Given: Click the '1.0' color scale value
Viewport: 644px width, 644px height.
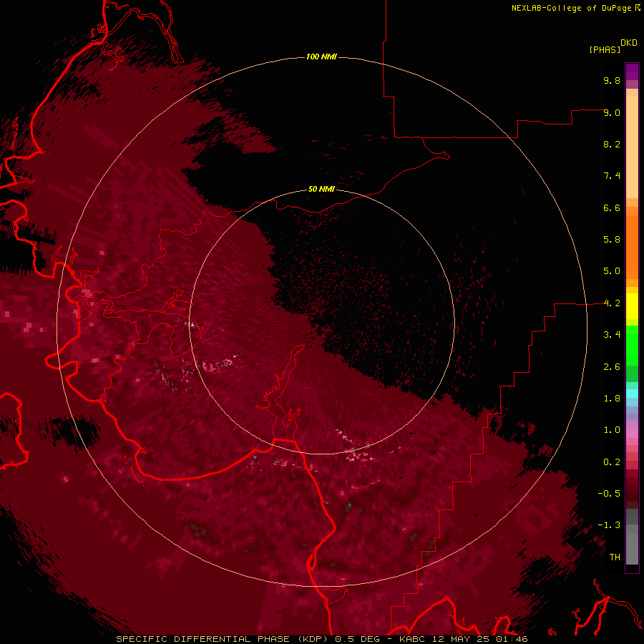Looking at the screenshot, I should [612, 430].
